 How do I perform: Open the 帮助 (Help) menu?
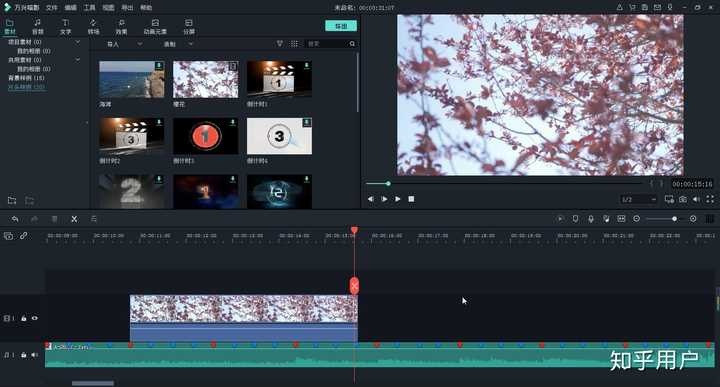click(x=146, y=8)
